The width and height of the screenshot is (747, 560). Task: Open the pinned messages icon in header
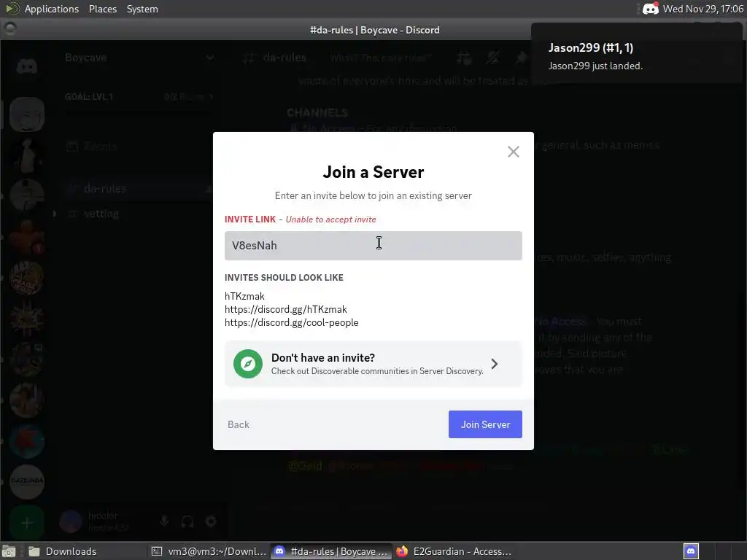pos(521,58)
